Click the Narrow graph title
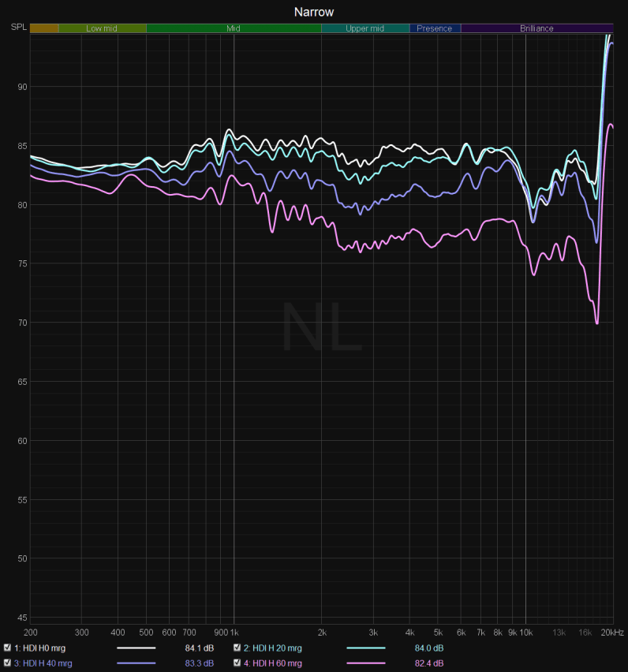This screenshot has width=628, height=672. pos(314,12)
